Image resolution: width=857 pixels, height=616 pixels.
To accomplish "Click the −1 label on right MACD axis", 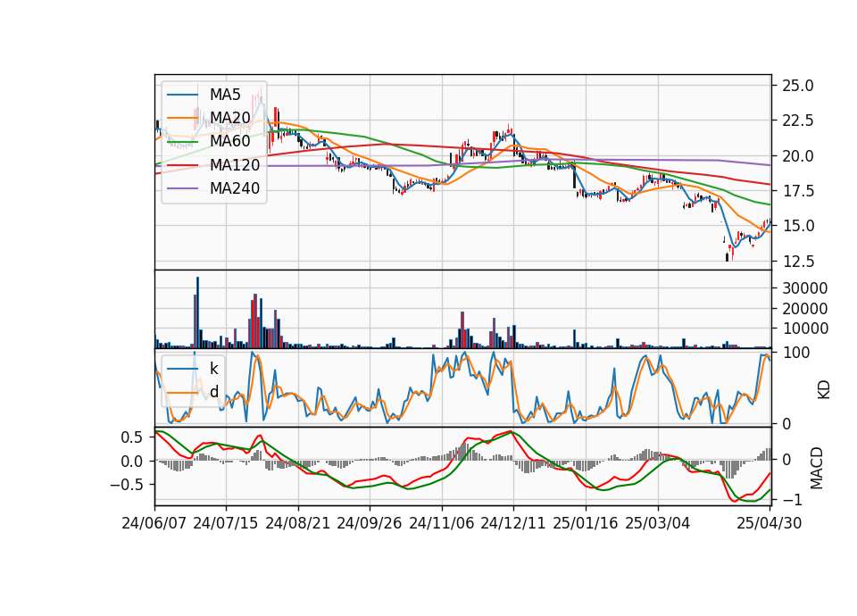I will point(793,500).
